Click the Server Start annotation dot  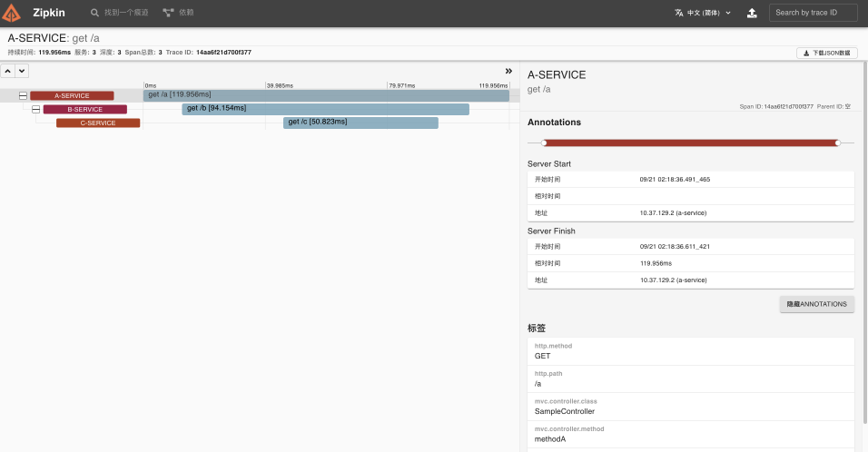point(544,143)
